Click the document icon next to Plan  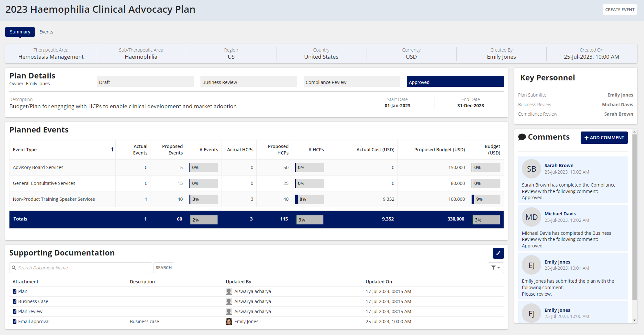point(14,291)
